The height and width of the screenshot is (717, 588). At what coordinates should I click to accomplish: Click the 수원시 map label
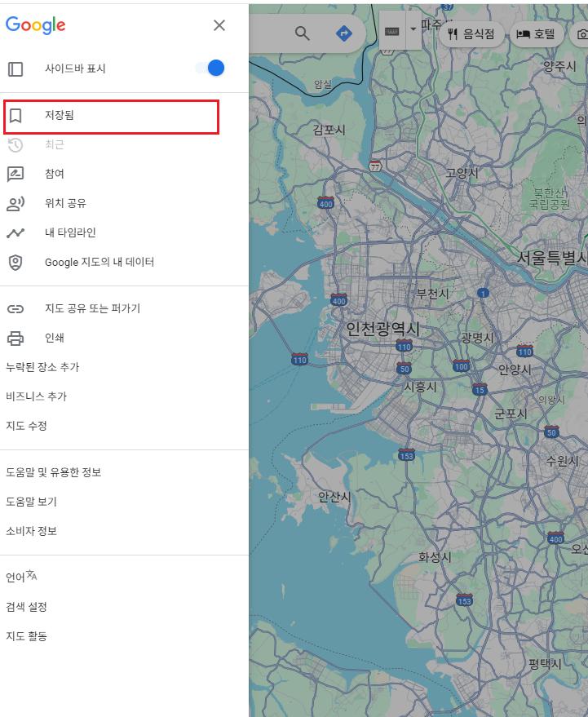point(563,461)
